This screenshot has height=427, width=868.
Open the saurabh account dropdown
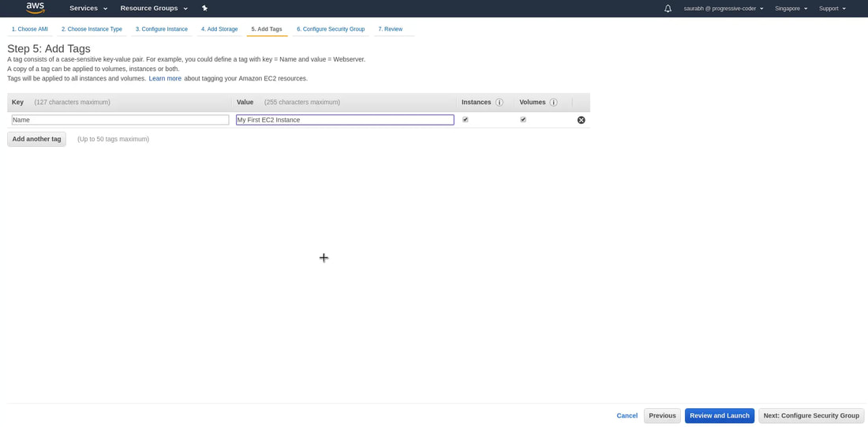724,9
